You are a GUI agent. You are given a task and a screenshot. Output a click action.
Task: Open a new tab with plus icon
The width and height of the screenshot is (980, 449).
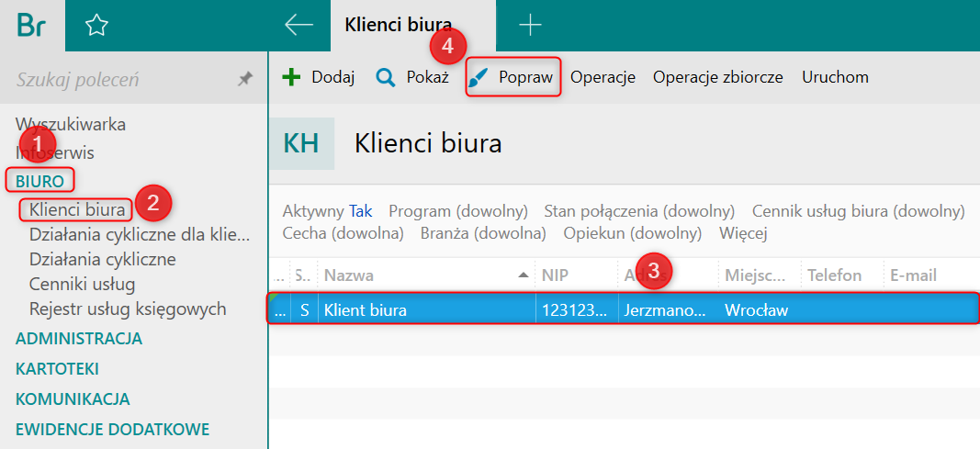click(530, 25)
